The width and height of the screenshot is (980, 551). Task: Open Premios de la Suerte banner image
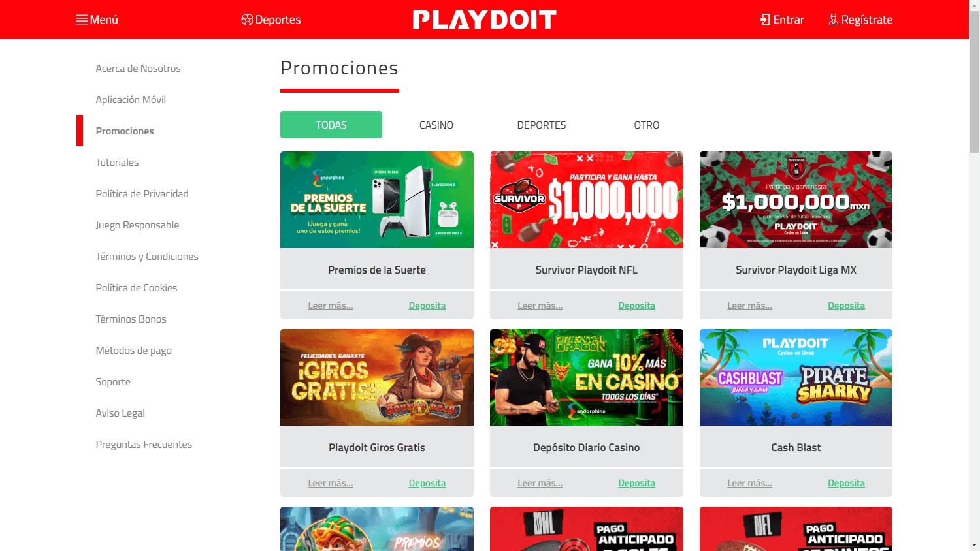click(x=377, y=200)
